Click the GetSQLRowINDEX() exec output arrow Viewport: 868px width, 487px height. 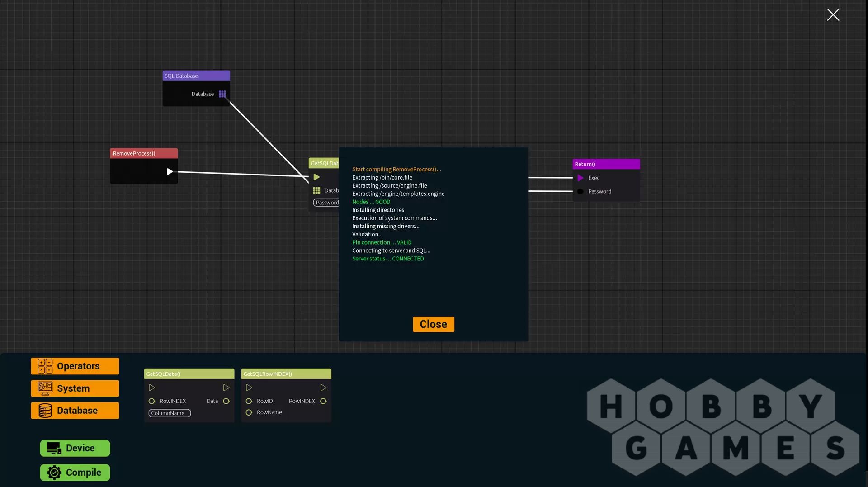[323, 388]
